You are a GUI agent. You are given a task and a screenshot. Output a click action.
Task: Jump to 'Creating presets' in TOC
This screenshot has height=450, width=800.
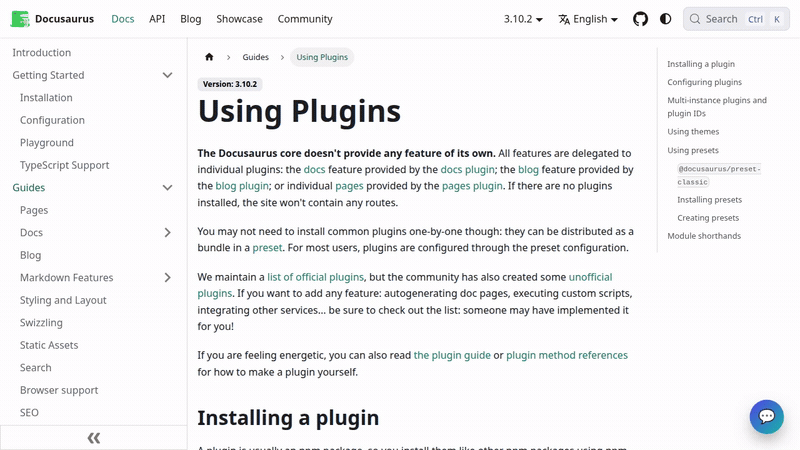708,218
